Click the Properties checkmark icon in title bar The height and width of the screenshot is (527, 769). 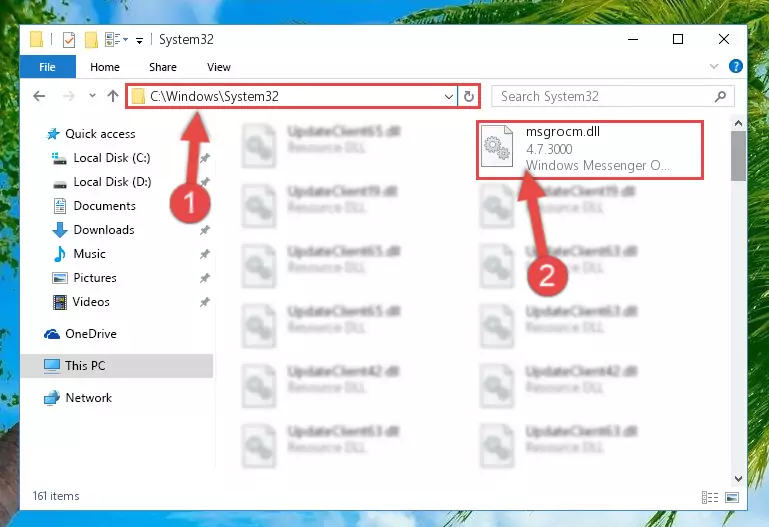click(69, 40)
